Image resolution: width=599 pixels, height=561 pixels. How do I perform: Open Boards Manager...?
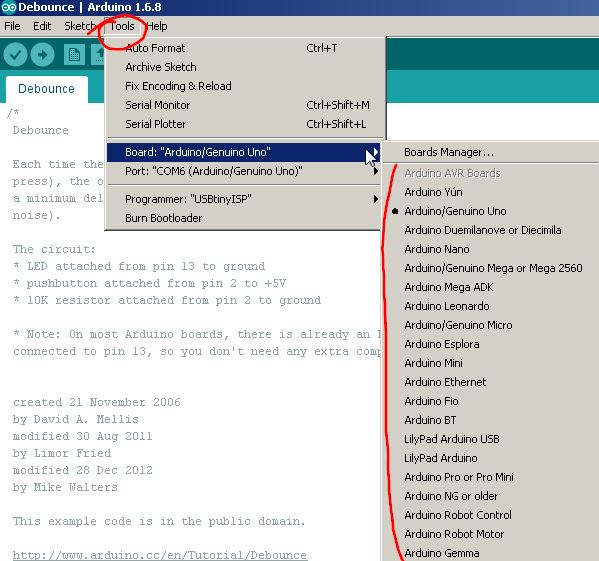coord(491,152)
